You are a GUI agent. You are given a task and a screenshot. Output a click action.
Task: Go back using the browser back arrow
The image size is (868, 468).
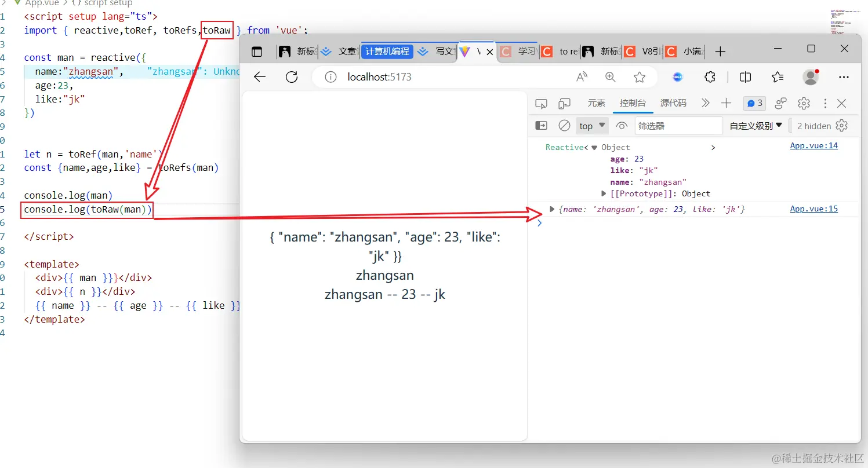260,77
